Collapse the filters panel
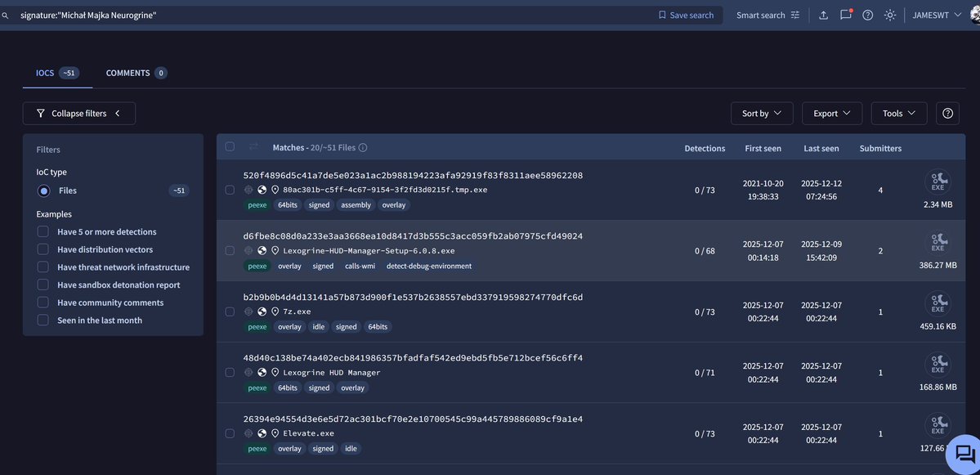The width and height of the screenshot is (980, 475). (78, 113)
